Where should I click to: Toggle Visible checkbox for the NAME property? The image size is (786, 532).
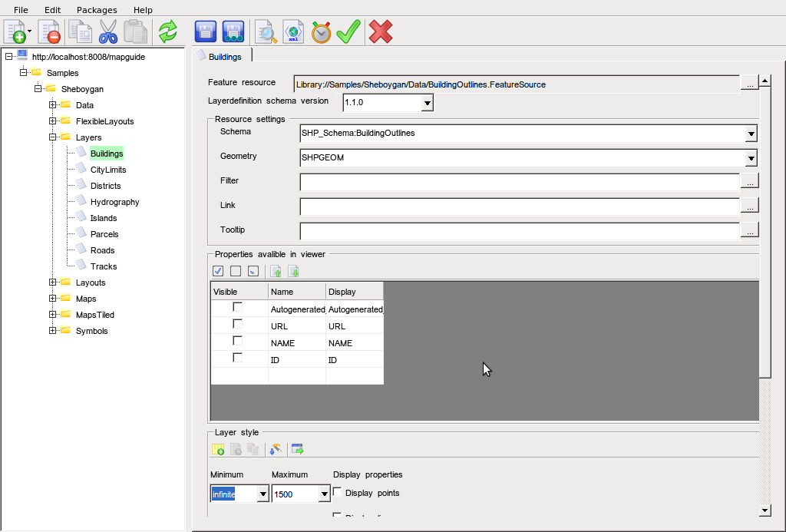click(238, 341)
